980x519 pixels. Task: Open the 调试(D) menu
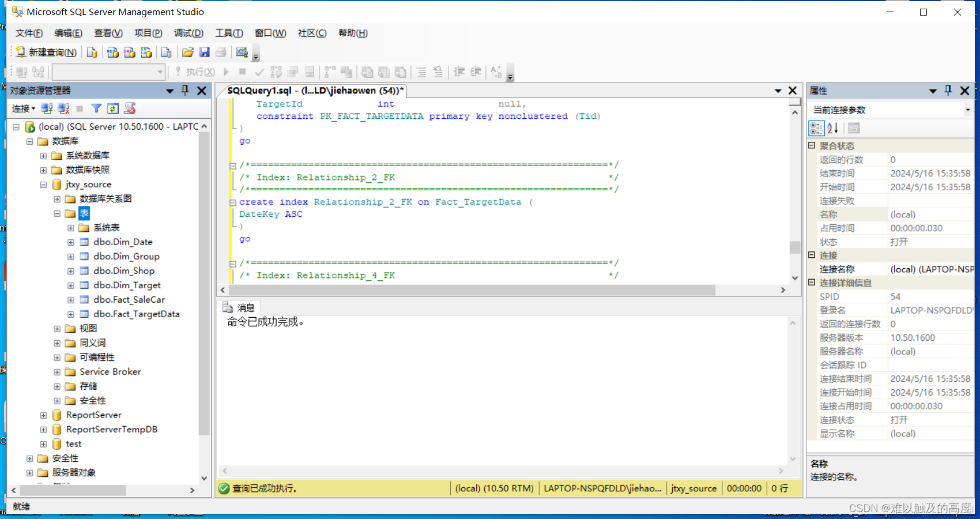(x=189, y=33)
